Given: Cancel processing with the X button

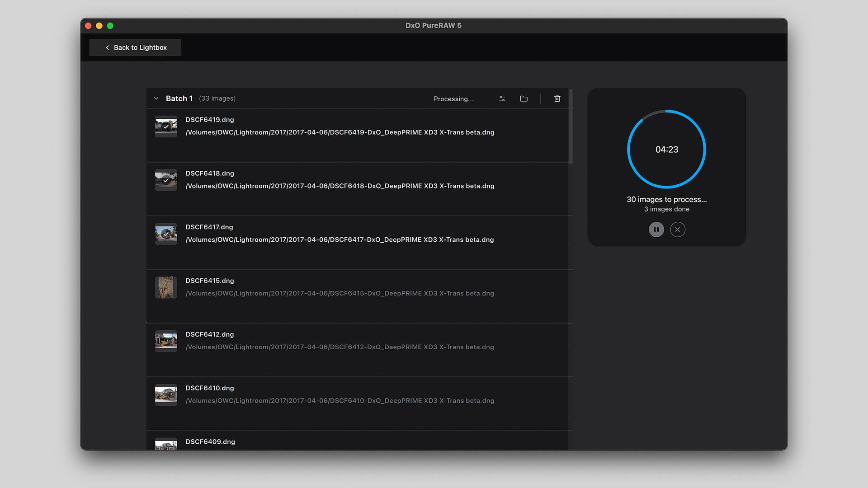Looking at the screenshot, I should [677, 230].
